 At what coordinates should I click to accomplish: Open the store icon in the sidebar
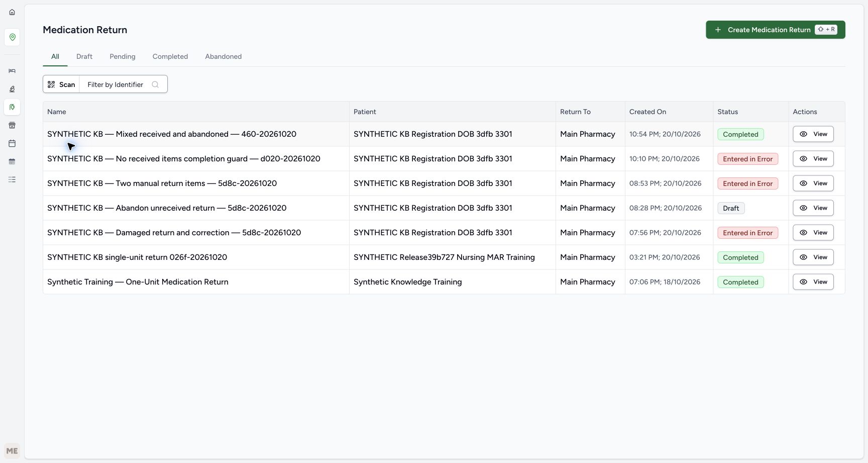tap(12, 125)
